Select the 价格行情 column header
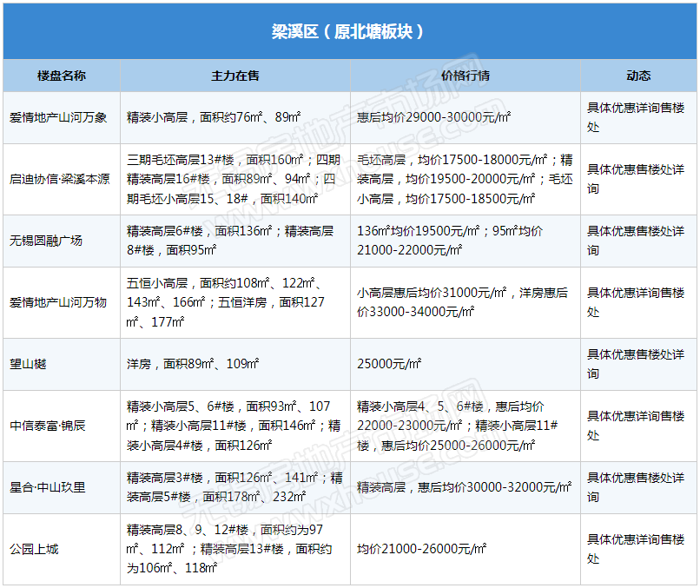Viewport: 700px width, 588px height. coord(466,76)
